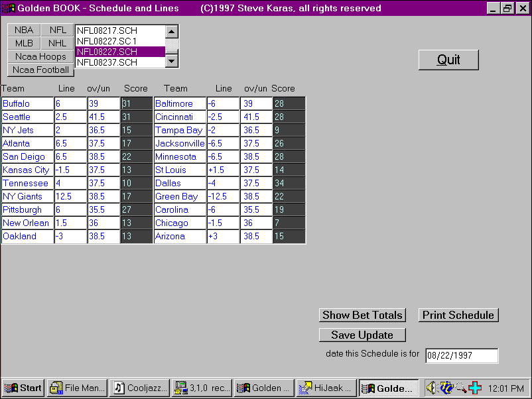
Task: Switch to HiJaak taskbar window
Action: tap(326, 388)
